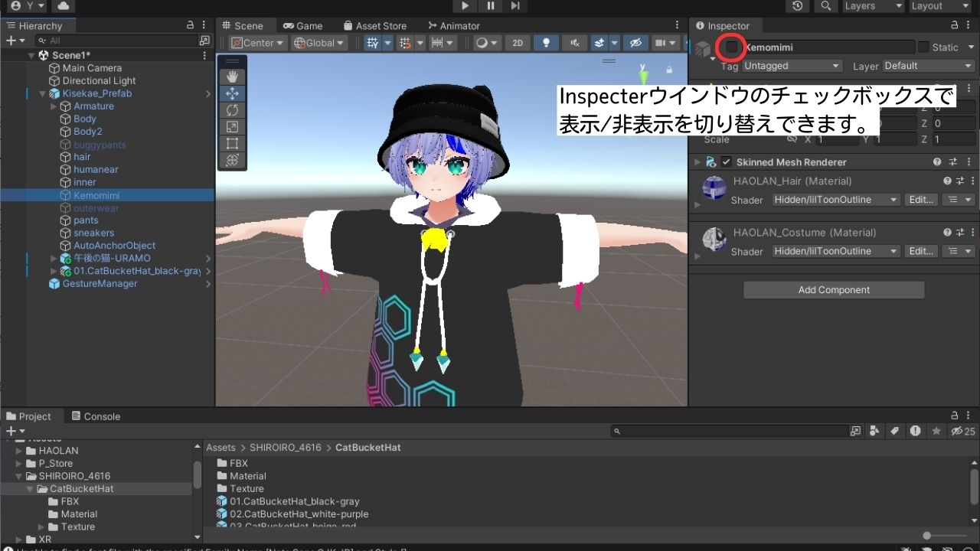Open the search tool in the top-right toolbar
The height and width of the screenshot is (551, 980).
(828, 6)
